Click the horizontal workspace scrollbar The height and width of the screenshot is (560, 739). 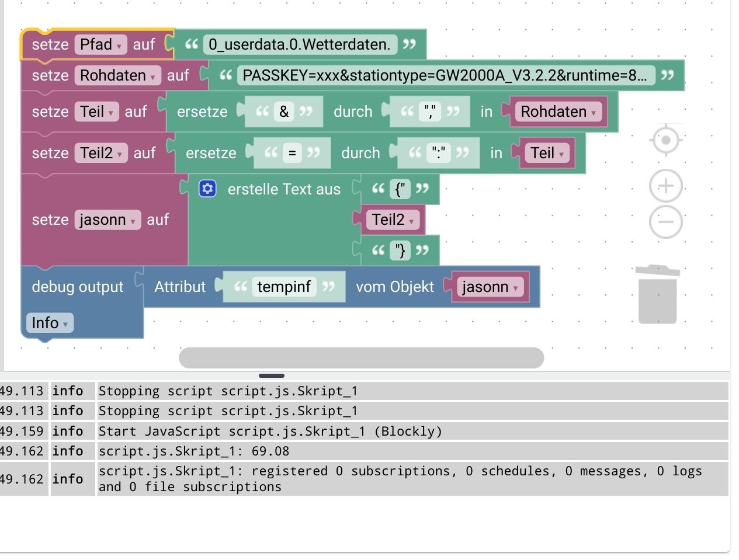point(361,357)
